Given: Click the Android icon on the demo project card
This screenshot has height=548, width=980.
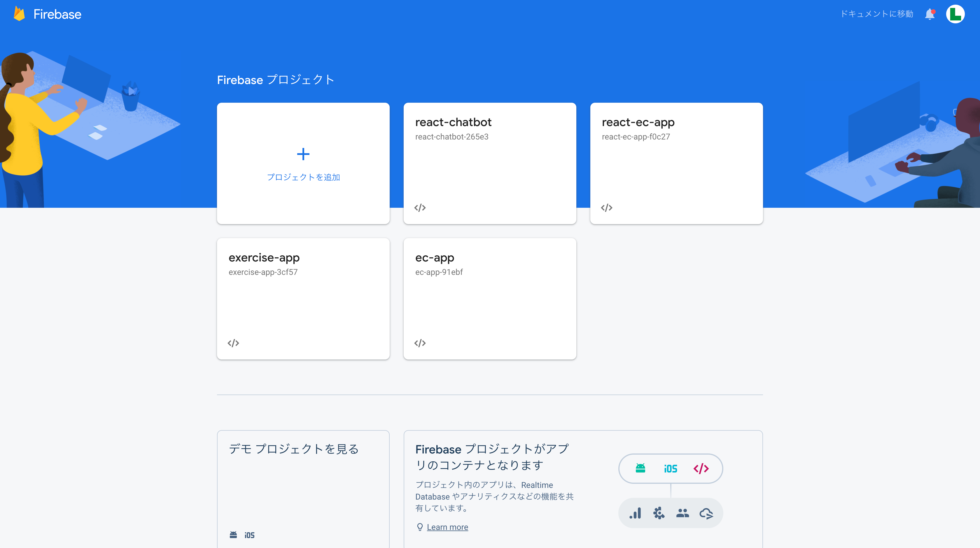Looking at the screenshot, I should tap(234, 534).
